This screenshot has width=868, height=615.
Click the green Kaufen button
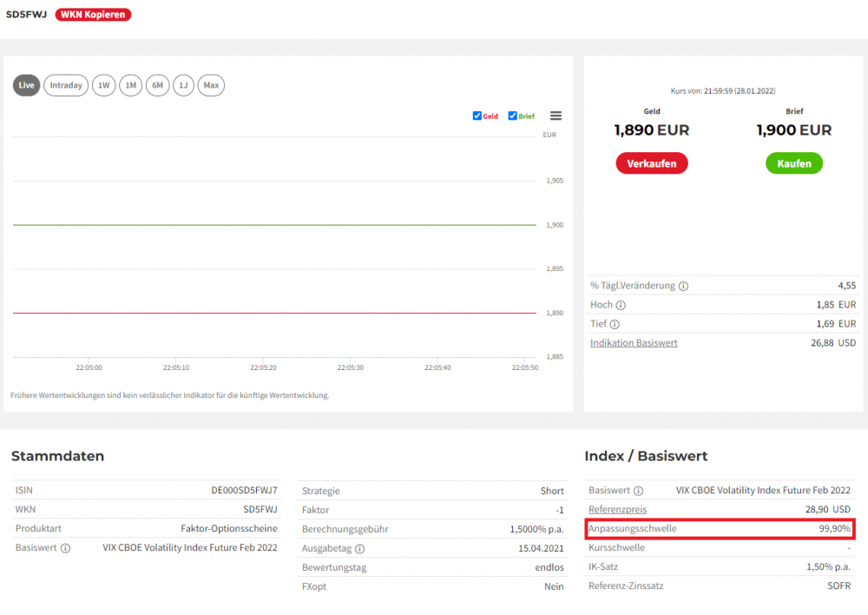pyautogui.click(x=793, y=163)
